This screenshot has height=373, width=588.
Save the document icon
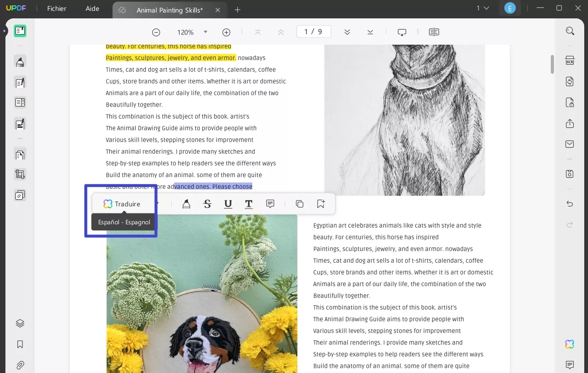coord(570,174)
